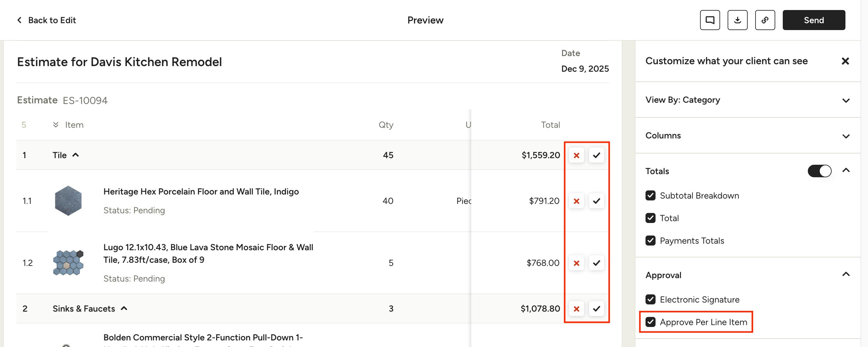
Task: Click the download estimate icon
Action: click(x=737, y=20)
